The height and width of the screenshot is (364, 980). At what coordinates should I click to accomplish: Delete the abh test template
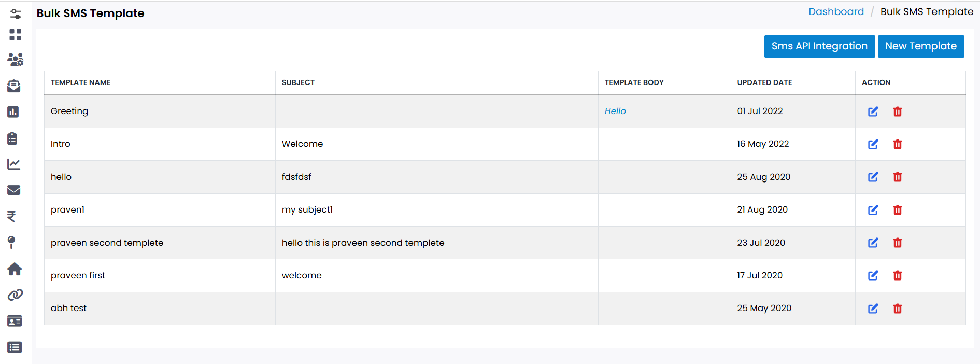(x=898, y=309)
